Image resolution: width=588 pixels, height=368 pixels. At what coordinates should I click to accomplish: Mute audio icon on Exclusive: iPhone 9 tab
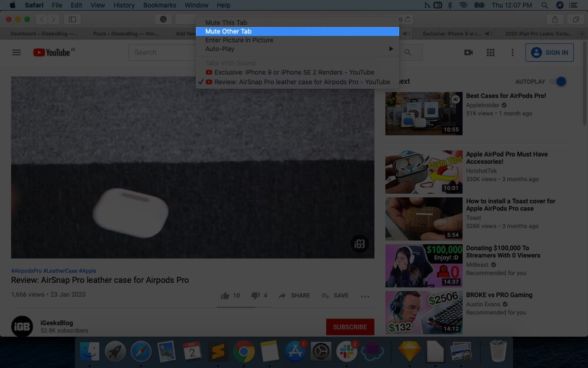(488, 34)
